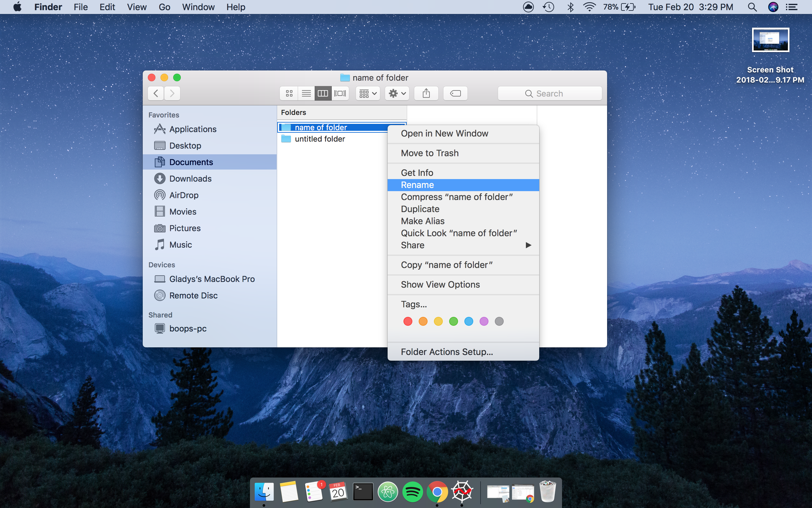Click the Finder Search field
Image resolution: width=812 pixels, height=508 pixels.
[550, 93]
